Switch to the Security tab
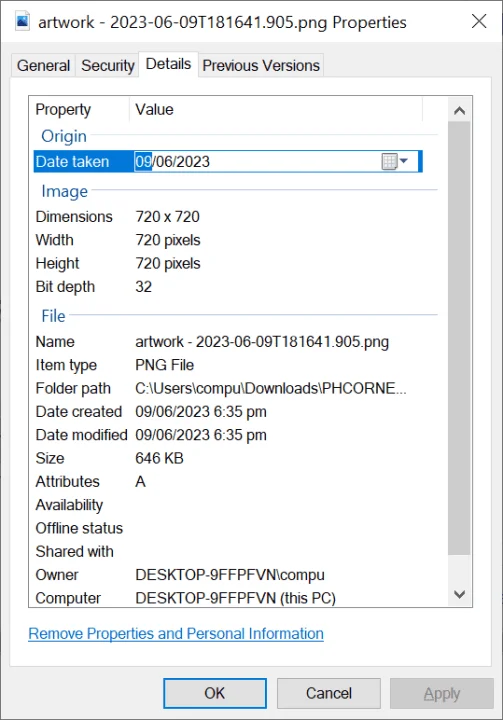503x720 pixels. click(x=107, y=65)
